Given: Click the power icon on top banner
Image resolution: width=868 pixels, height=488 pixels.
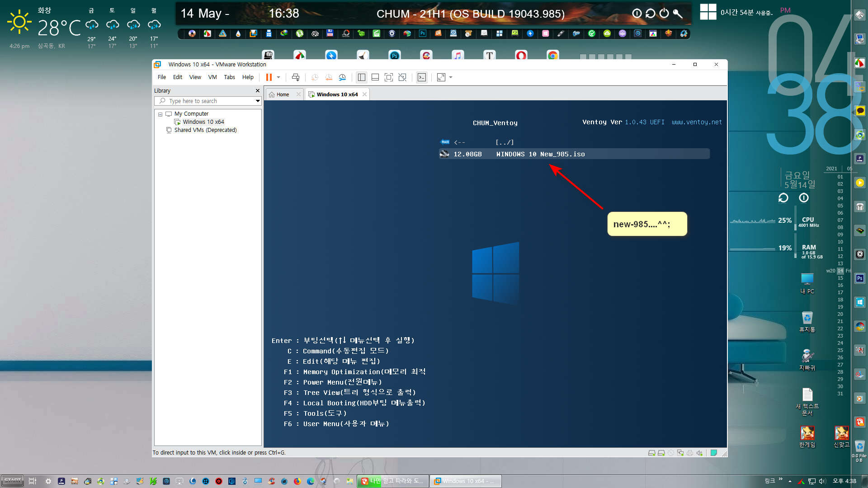Looking at the screenshot, I should tap(664, 14).
